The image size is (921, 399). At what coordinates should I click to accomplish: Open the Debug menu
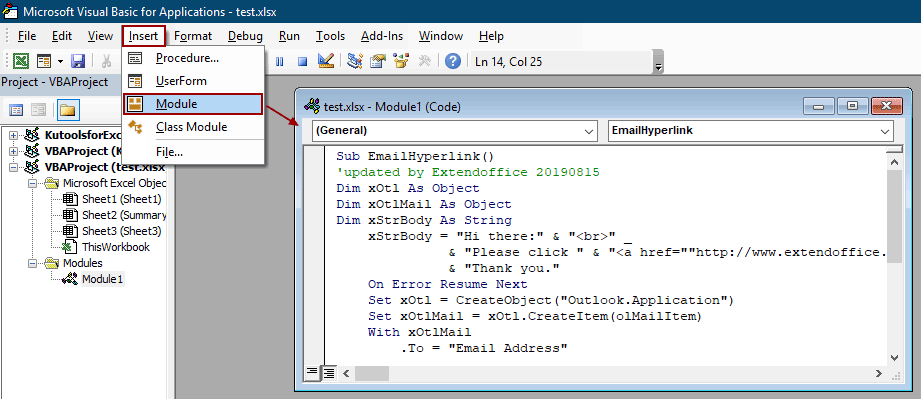pos(246,36)
